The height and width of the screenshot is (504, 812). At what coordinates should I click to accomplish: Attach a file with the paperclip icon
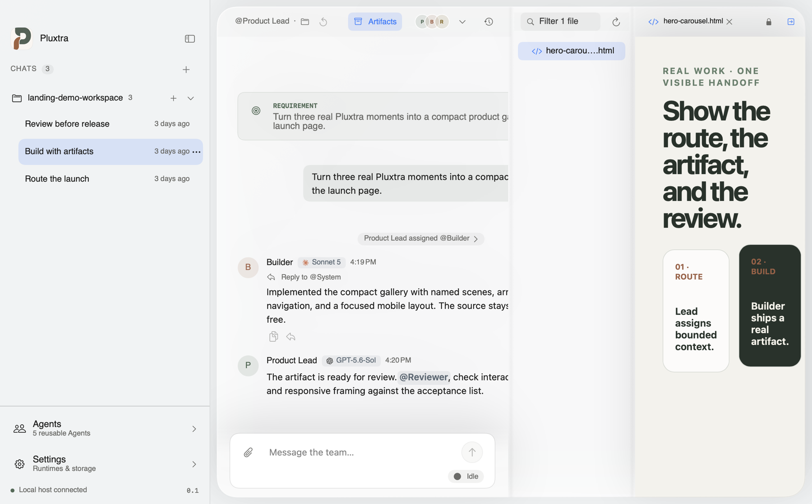pyautogui.click(x=248, y=452)
